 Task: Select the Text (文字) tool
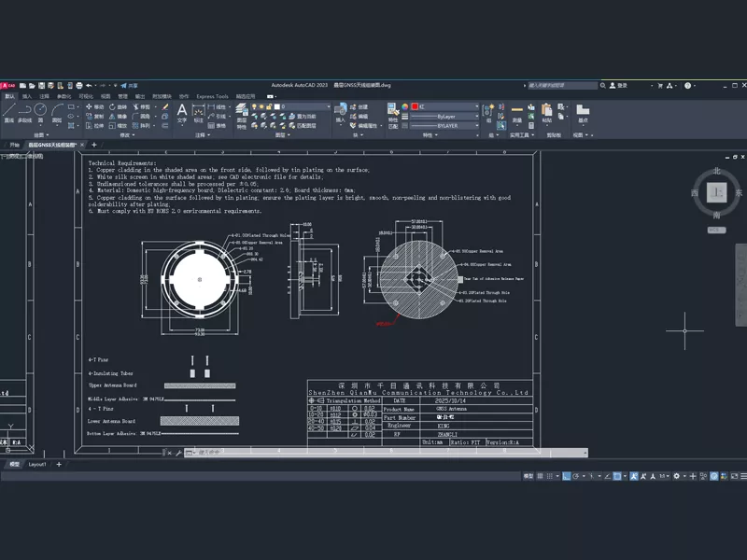[182, 113]
